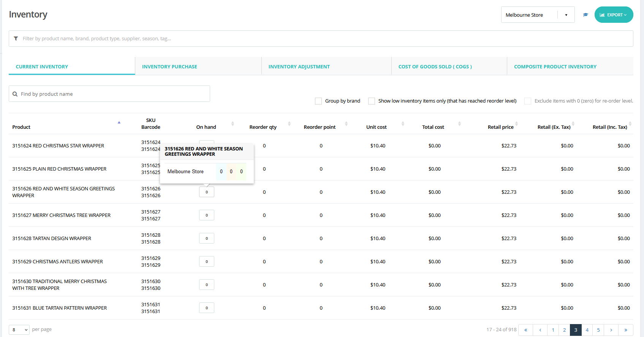Click $10.40 unit cost for Tartan Design wrapper
Screen dimensions: 644x337
point(378,238)
